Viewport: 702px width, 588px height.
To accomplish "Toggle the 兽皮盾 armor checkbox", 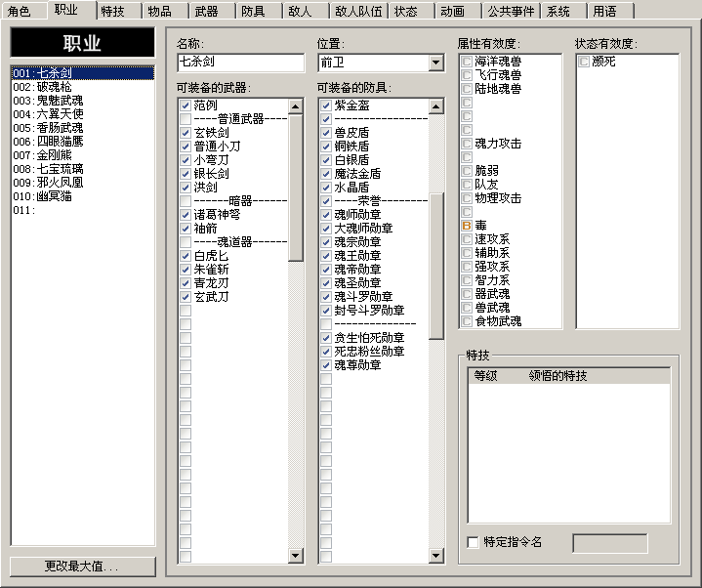I will (326, 133).
